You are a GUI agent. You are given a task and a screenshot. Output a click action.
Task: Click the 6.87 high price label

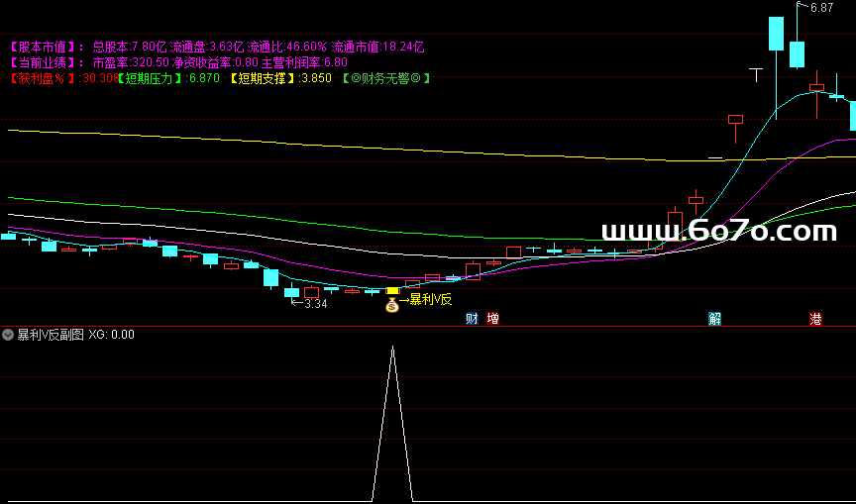coord(821,8)
